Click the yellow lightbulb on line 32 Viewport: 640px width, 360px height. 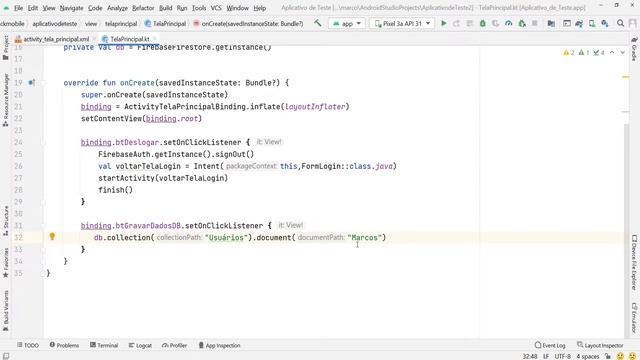click(52, 236)
